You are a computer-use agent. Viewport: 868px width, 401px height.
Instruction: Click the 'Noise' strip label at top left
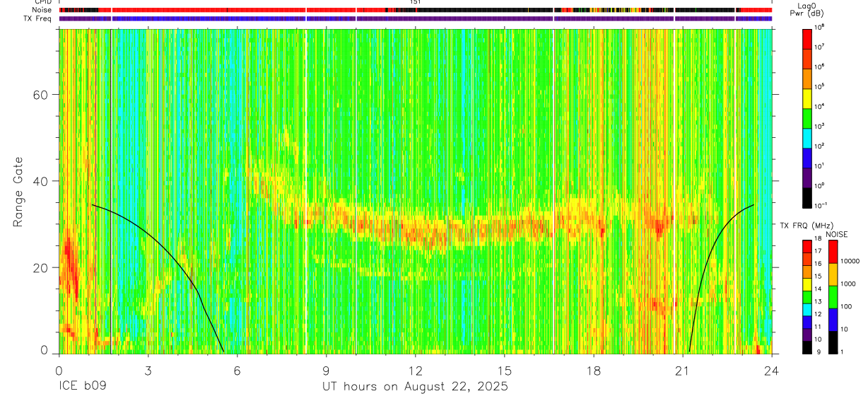(x=43, y=10)
